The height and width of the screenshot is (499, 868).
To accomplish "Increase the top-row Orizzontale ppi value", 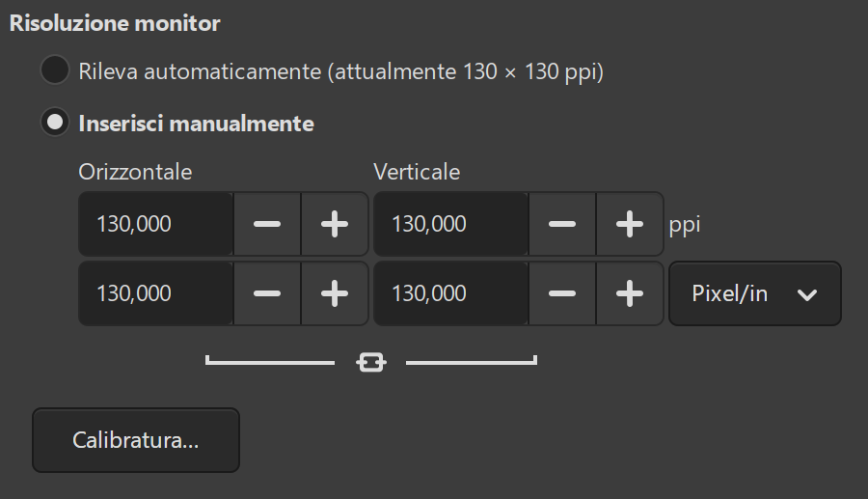I will coord(335,224).
